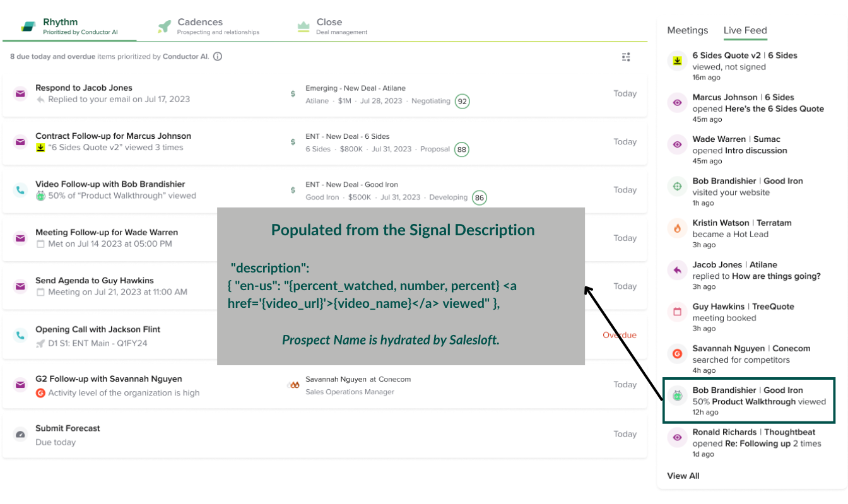The height and width of the screenshot is (504, 848).
Task: Click the dollar icon next to Atilane deal
Action: click(293, 94)
